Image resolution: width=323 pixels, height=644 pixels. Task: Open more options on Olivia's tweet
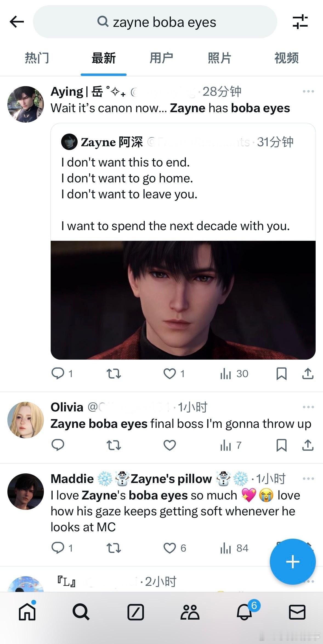[308, 407]
